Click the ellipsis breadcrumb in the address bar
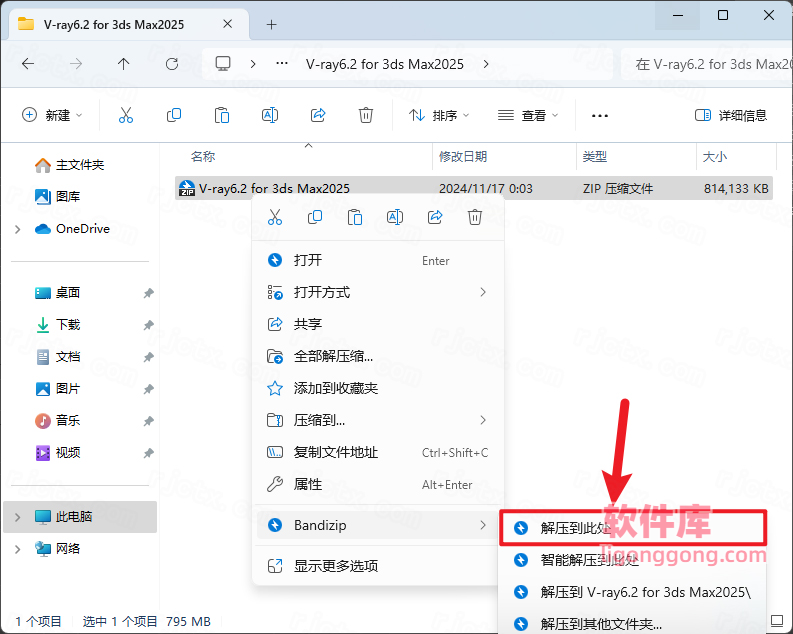Viewport: 793px width, 634px height. [x=282, y=64]
